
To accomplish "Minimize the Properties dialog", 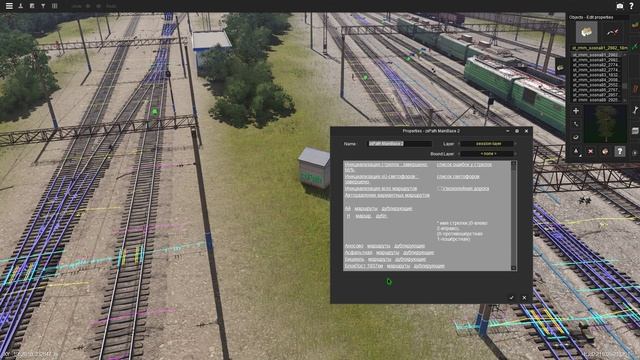I will pos(507,131).
